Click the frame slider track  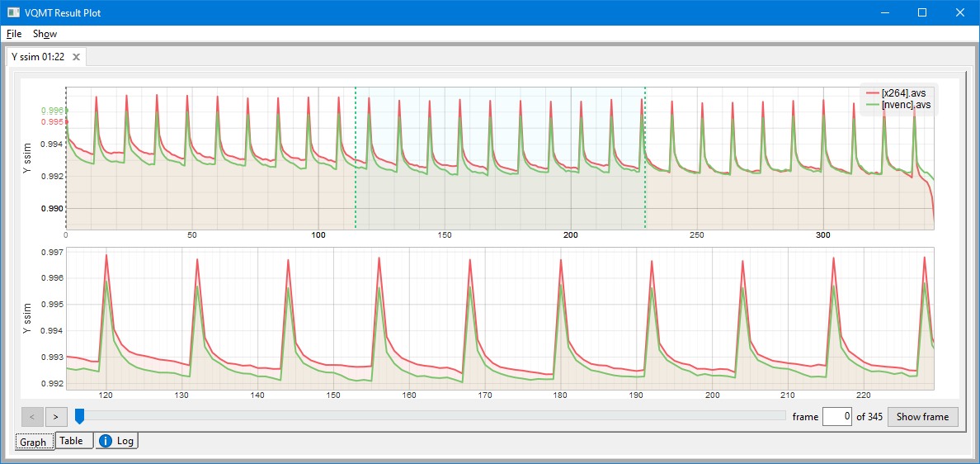point(430,416)
